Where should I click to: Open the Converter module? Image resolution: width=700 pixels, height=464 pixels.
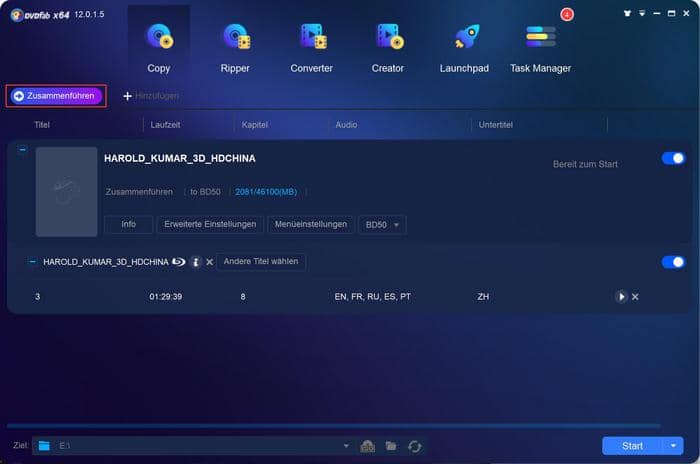click(312, 48)
